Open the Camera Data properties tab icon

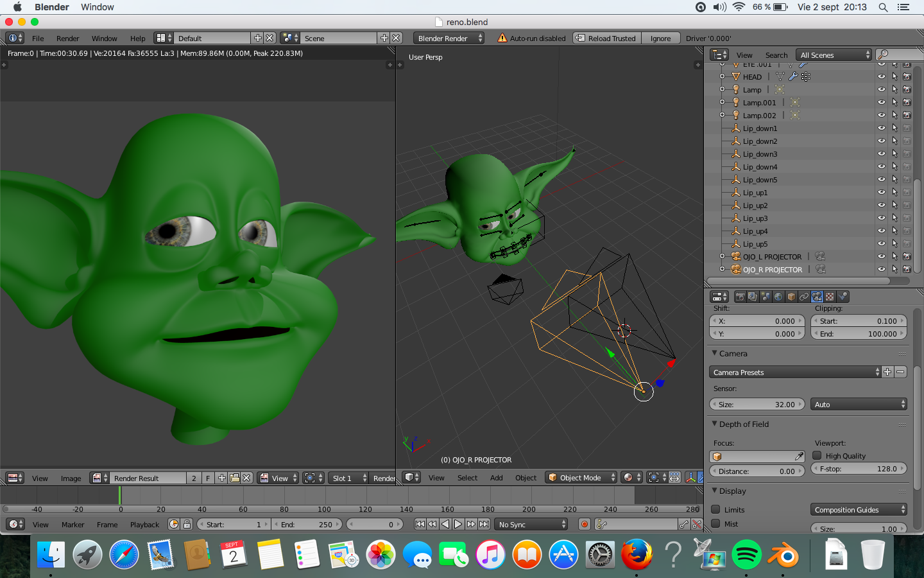(817, 297)
